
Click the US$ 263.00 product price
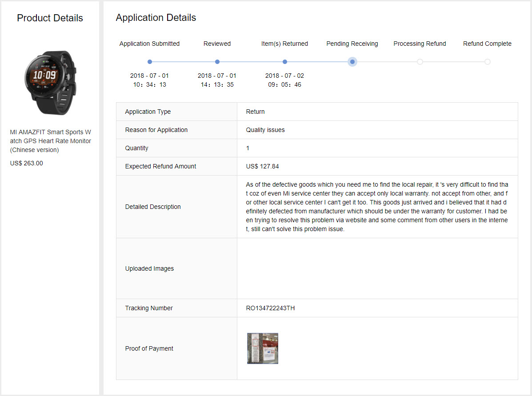coord(27,163)
